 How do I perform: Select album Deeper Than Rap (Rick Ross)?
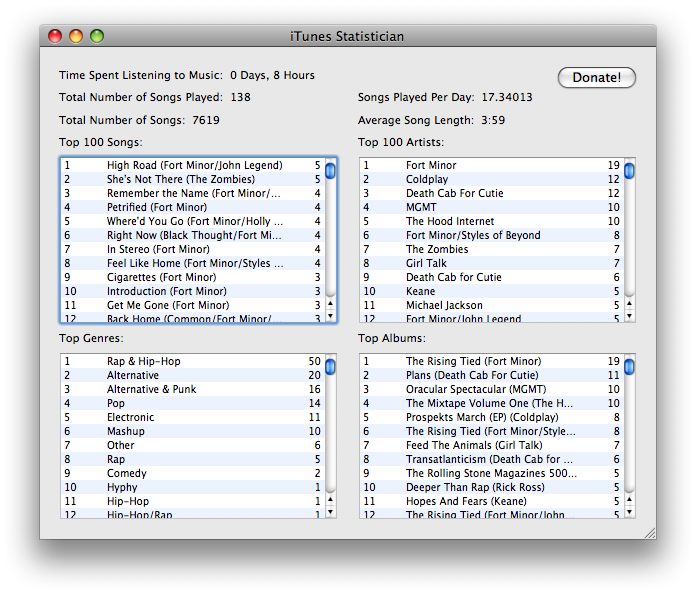492,487
